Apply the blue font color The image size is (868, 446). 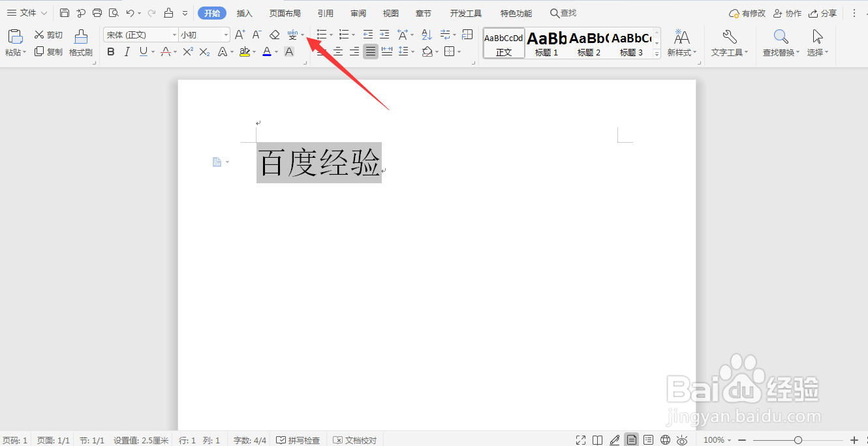pos(267,52)
